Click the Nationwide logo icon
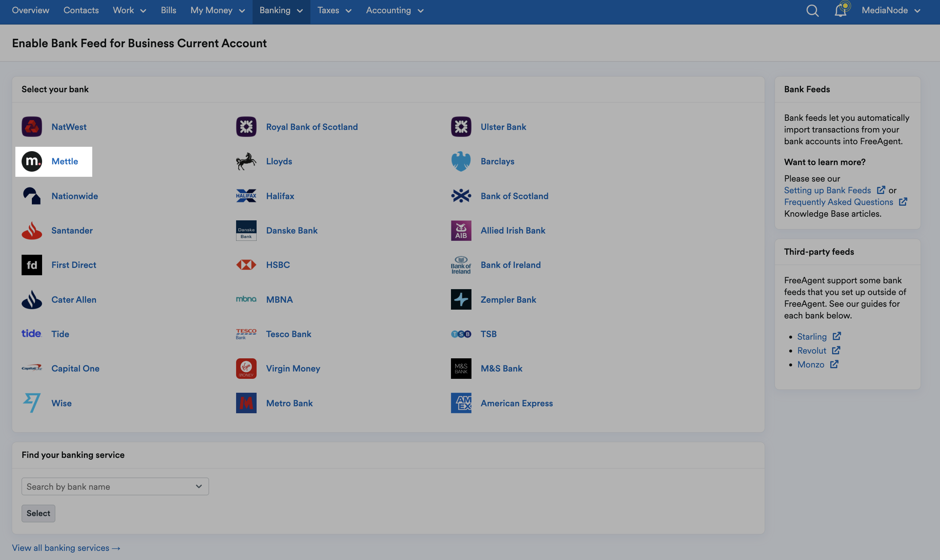Screen dimensions: 940x560 (32, 196)
